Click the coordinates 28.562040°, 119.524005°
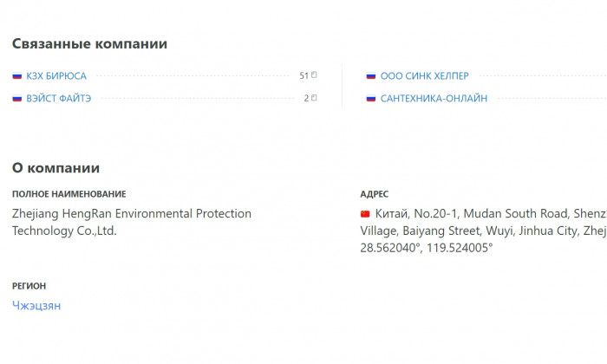 pos(427,248)
